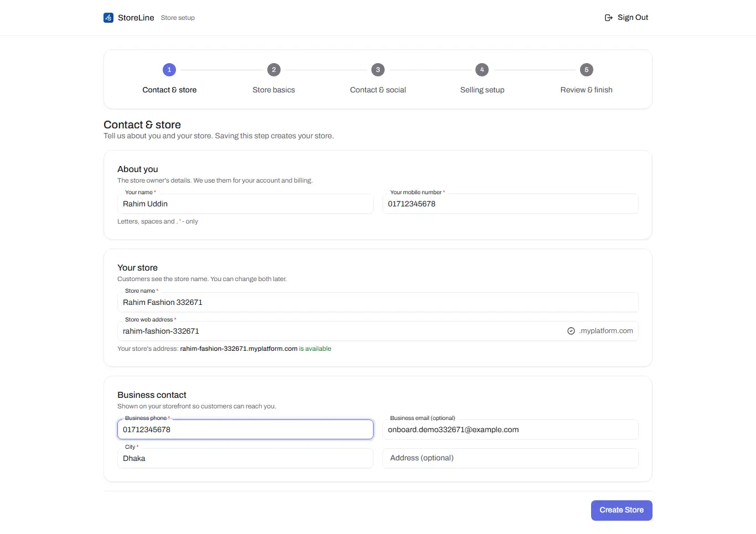Click the 'Contact & store' page heading
The width and height of the screenshot is (756, 534).
click(x=142, y=125)
